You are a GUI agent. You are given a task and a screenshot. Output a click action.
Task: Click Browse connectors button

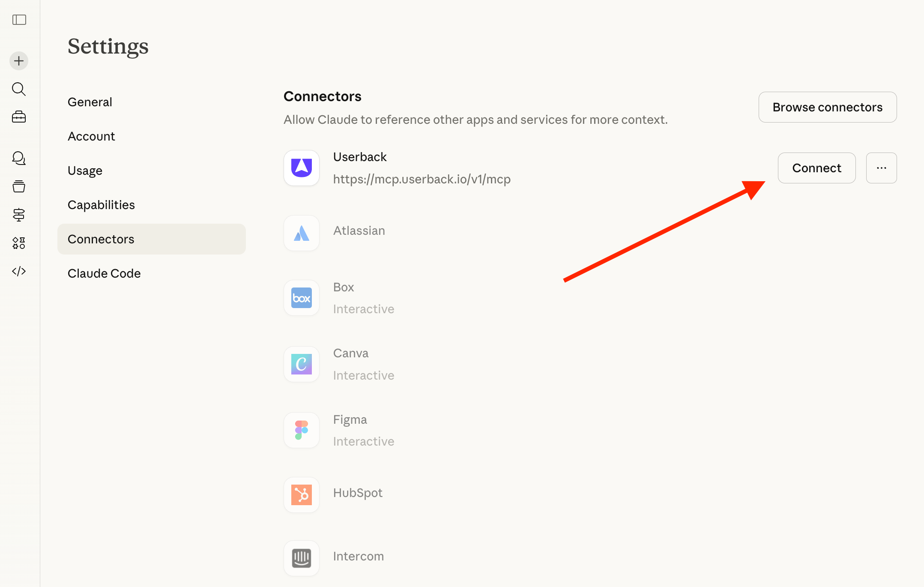tap(827, 107)
